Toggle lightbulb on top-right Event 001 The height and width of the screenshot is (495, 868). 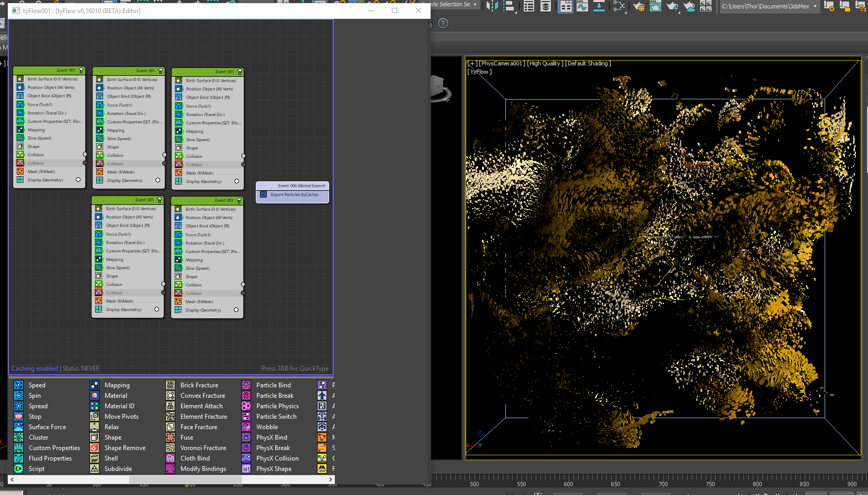(x=240, y=72)
